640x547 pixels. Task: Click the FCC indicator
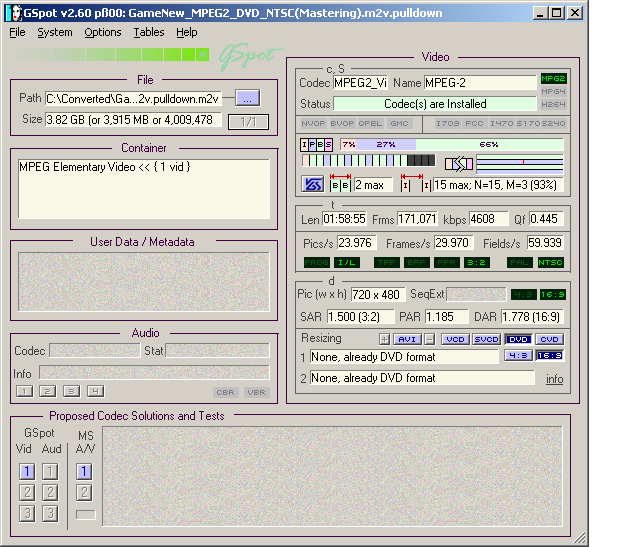point(474,123)
